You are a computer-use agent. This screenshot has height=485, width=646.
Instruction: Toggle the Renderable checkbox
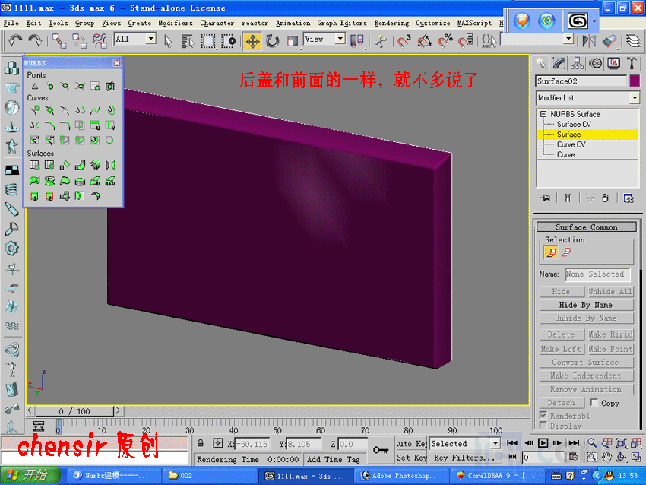[x=543, y=415]
